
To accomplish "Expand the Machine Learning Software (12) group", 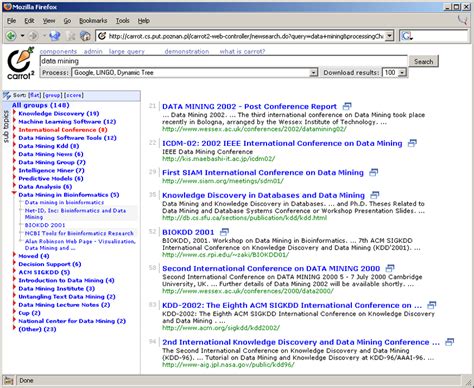I will (14, 120).
